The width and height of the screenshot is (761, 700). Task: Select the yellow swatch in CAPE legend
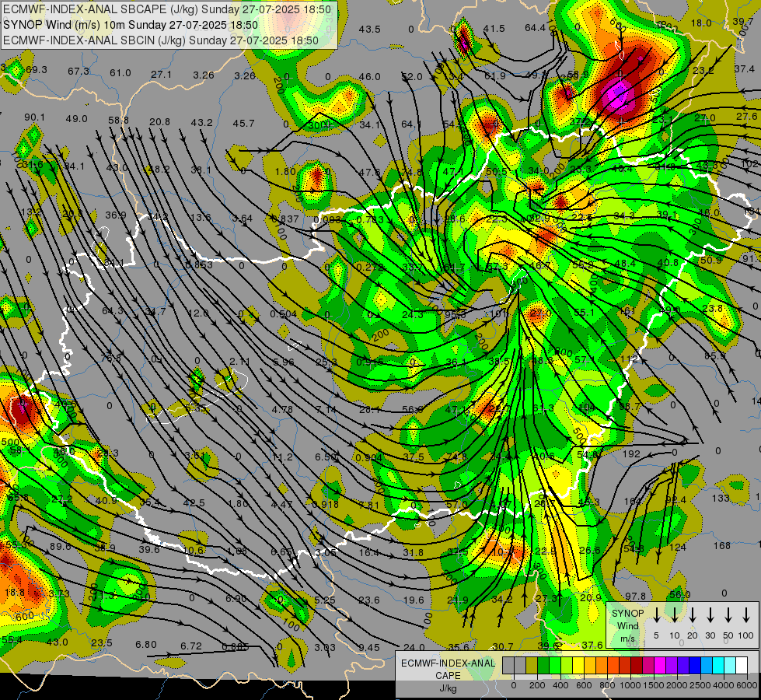pos(578,666)
